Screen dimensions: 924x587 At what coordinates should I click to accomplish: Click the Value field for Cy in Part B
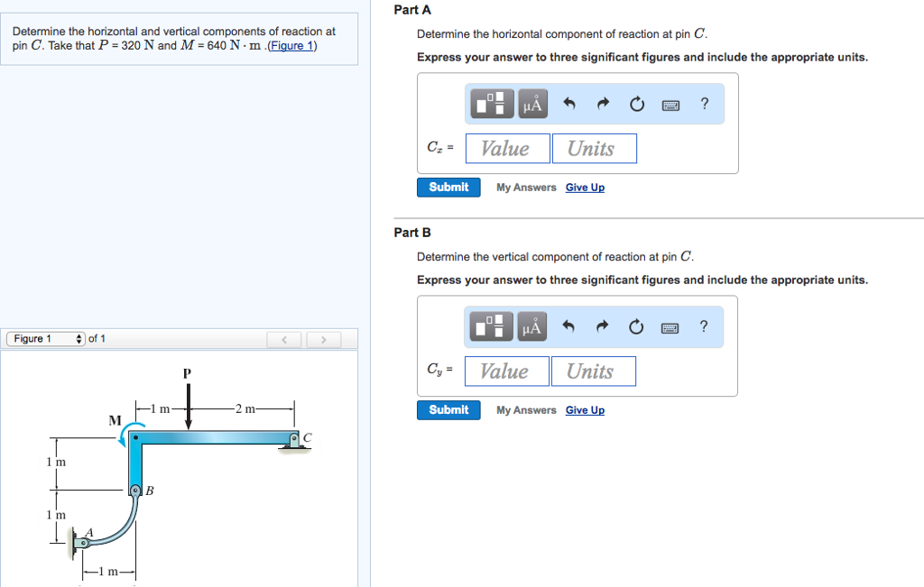point(506,370)
